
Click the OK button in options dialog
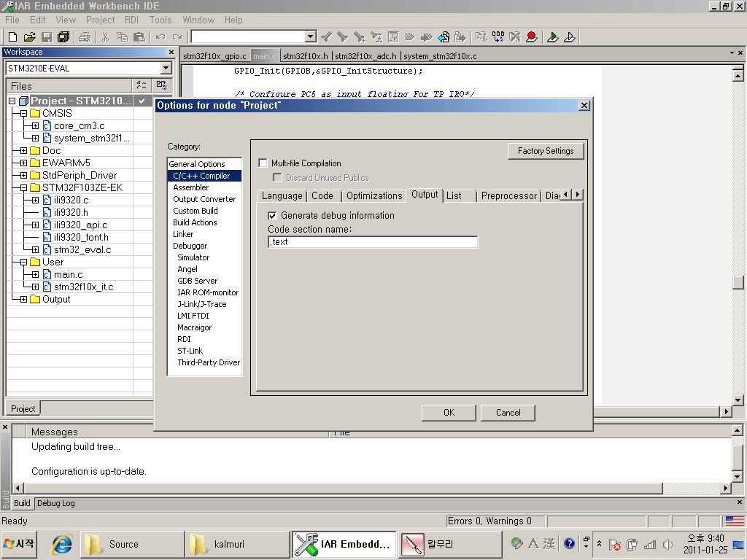[x=449, y=413]
